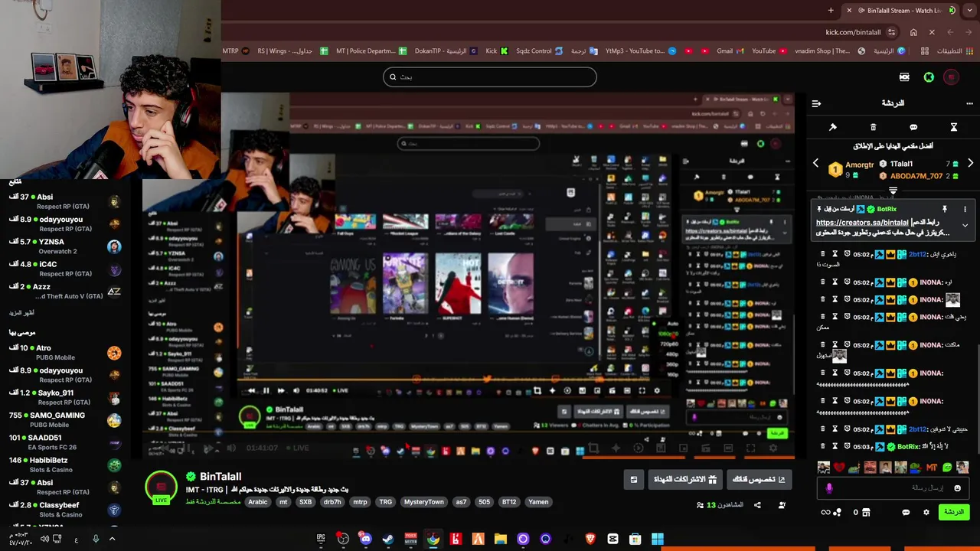
Task: Click the square button beside gifted subscriptions
Action: click(x=633, y=480)
